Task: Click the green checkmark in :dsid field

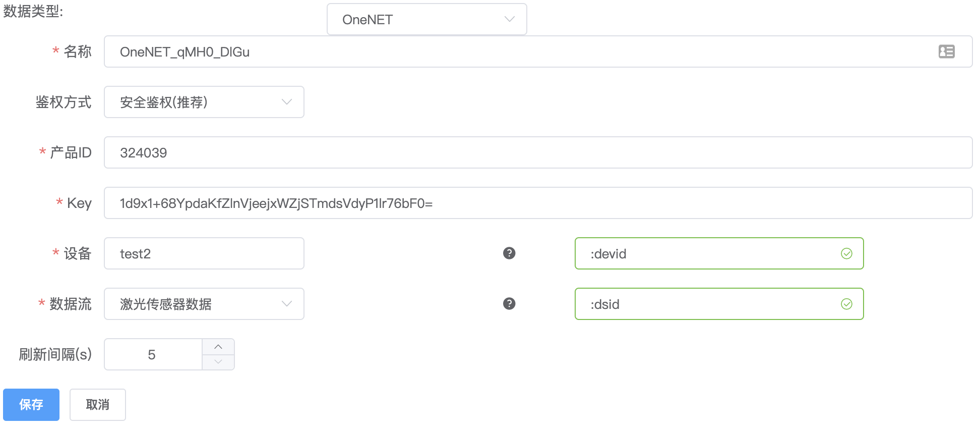Action: [846, 304]
